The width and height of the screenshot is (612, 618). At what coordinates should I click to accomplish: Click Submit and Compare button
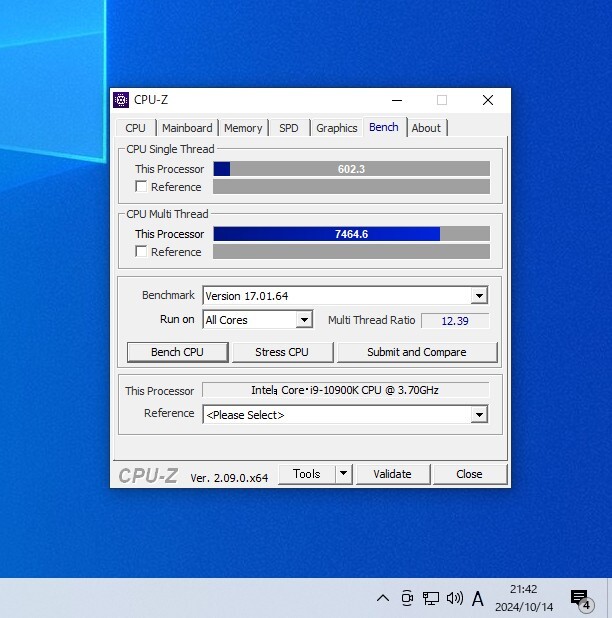417,352
